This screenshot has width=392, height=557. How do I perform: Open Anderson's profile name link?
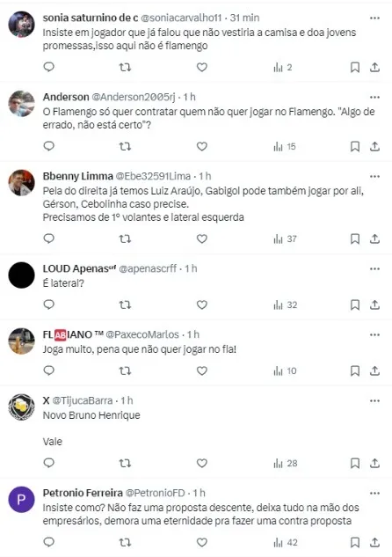click(66, 97)
